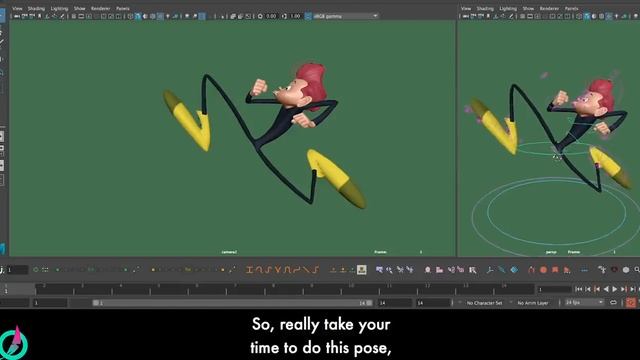Open the 24 fps frame rate dropdown
Screen dimensions: 640x360
pyautogui.click(x=584, y=302)
